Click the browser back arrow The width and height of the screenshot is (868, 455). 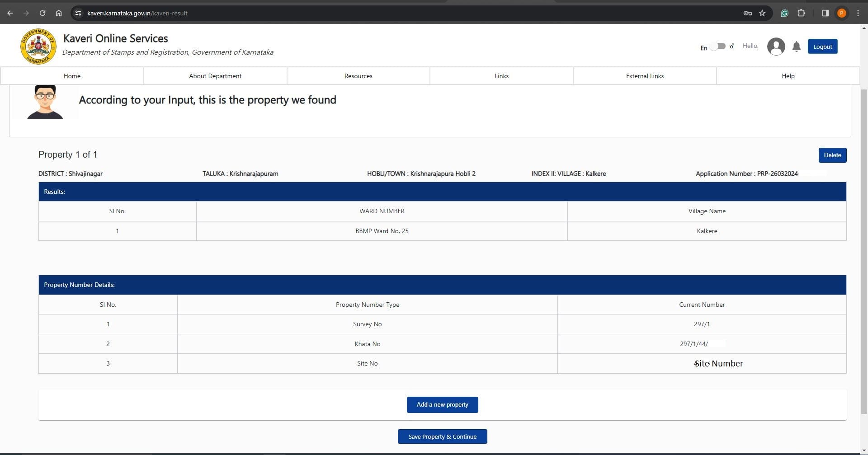point(10,13)
